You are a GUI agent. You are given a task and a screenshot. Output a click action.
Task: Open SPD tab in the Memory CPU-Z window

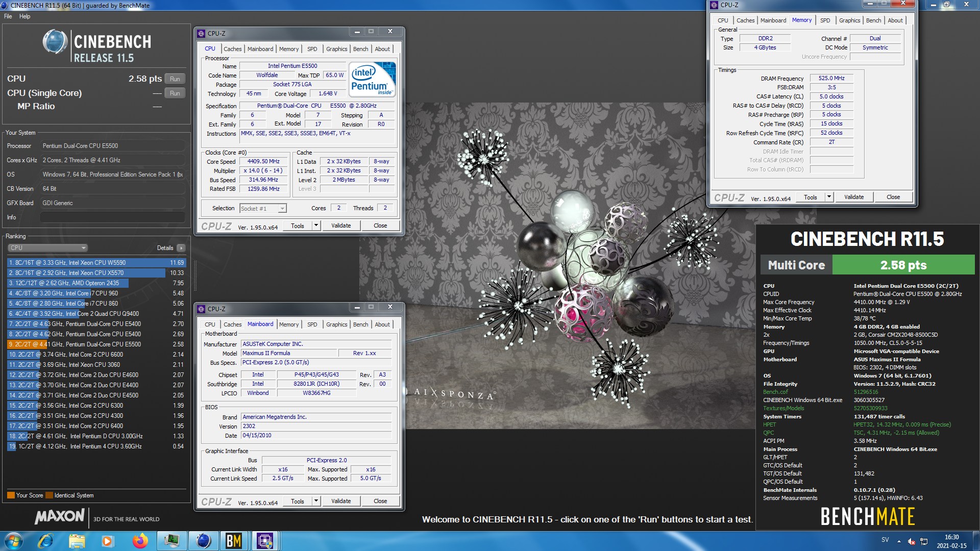coord(825,20)
